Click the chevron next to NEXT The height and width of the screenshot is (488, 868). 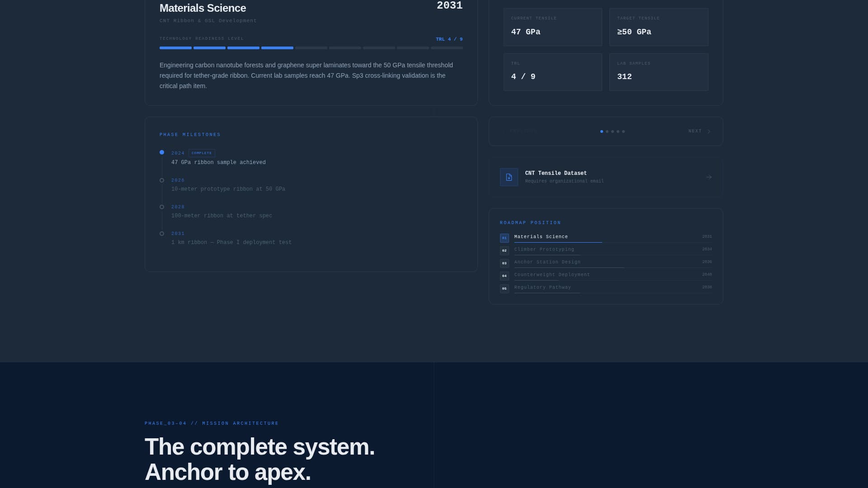click(708, 131)
